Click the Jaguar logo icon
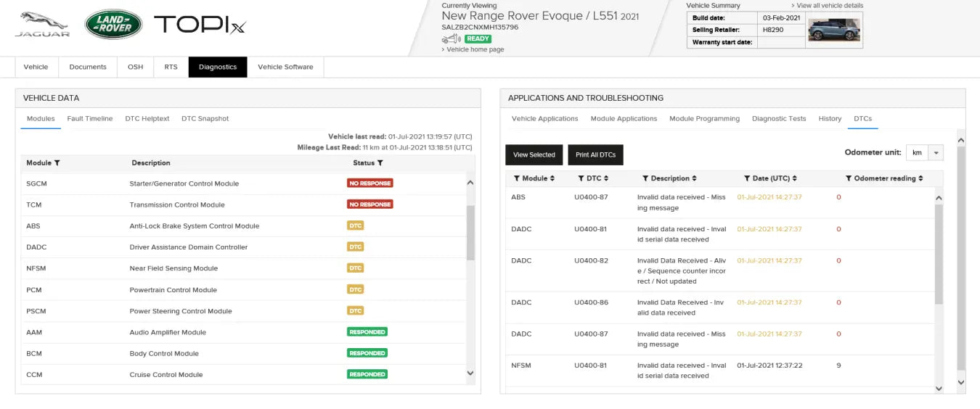The height and width of the screenshot is (409, 980). 42,23
